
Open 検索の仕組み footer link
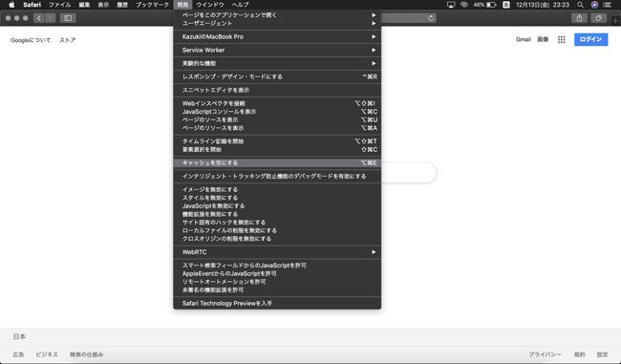86,354
